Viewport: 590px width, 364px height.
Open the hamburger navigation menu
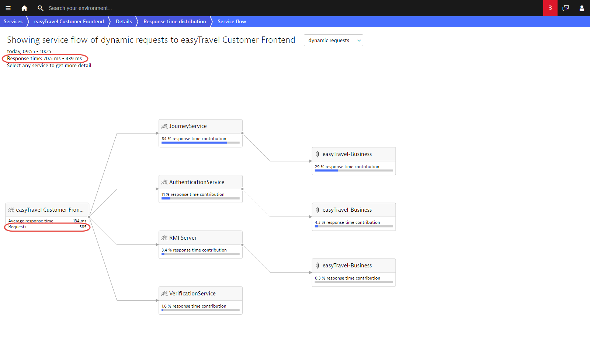pos(8,8)
